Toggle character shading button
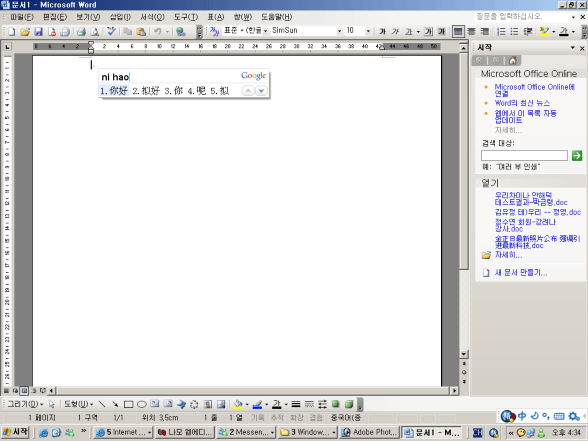The image size is (588, 441). [442, 32]
